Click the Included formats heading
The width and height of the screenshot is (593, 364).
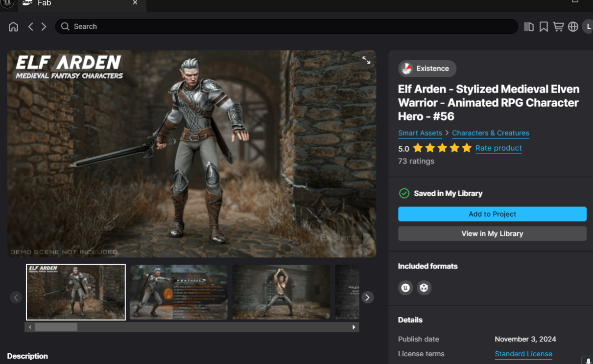tap(428, 266)
